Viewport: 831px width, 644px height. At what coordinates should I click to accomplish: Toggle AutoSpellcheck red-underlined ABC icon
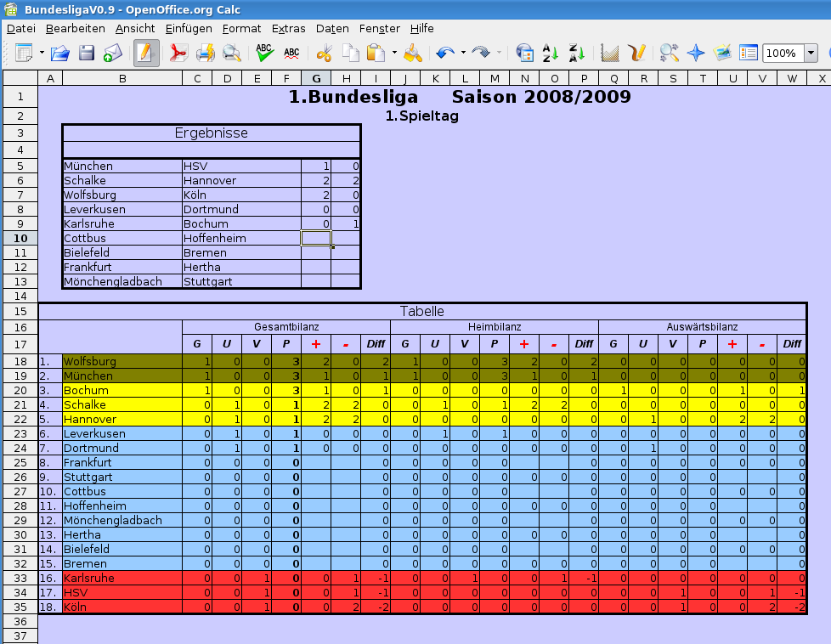click(x=291, y=54)
